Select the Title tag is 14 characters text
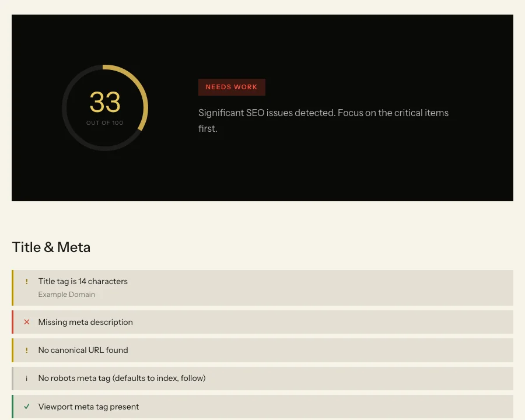The width and height of the screenshot is (525, 420). 83,281
